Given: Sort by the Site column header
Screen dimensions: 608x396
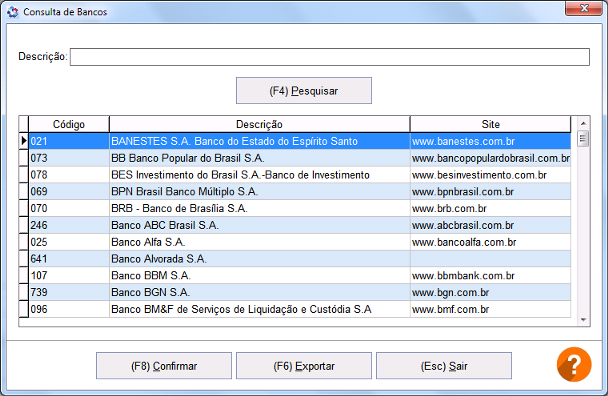Looking at the screenshot, I should [491, 125].
